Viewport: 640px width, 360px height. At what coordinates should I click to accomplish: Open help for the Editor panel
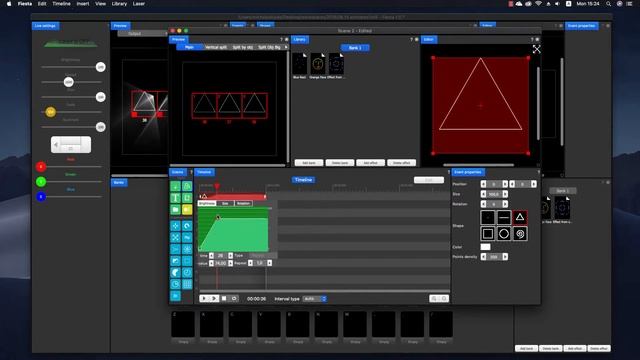[532, 39]
